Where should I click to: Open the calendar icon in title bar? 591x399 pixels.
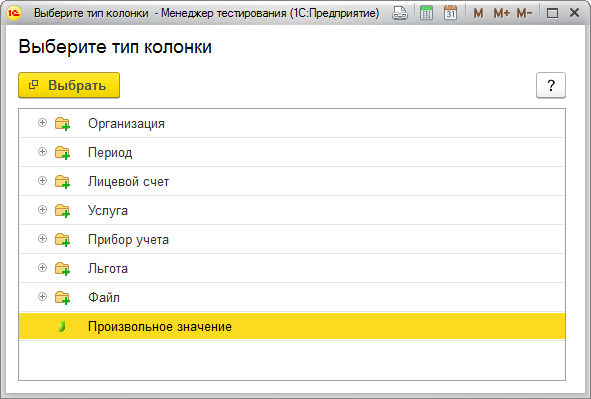(x=450, y=13)
